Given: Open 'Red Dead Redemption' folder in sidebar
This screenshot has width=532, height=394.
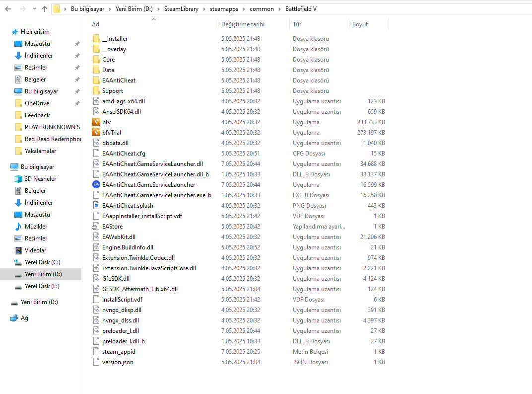Looking at the screenshot, I should 53,139.
